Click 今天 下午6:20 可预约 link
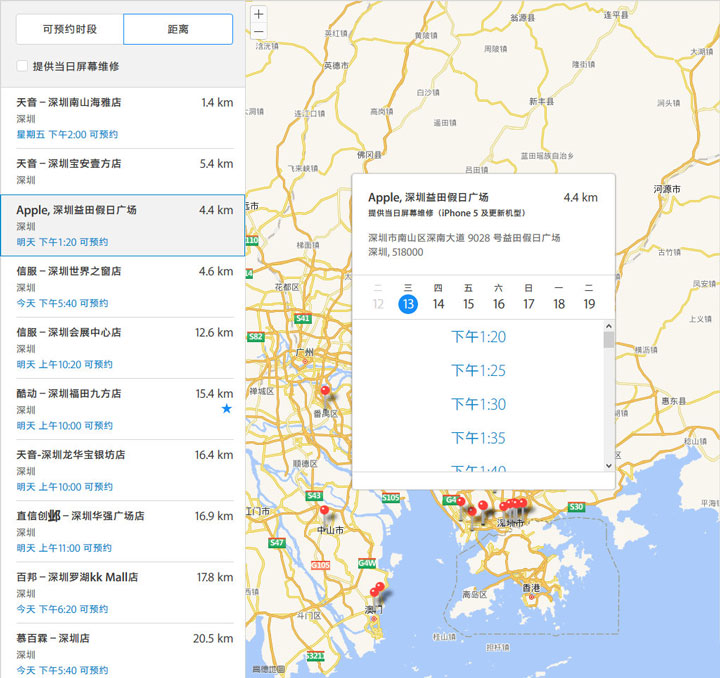 [x=62, y=609]
